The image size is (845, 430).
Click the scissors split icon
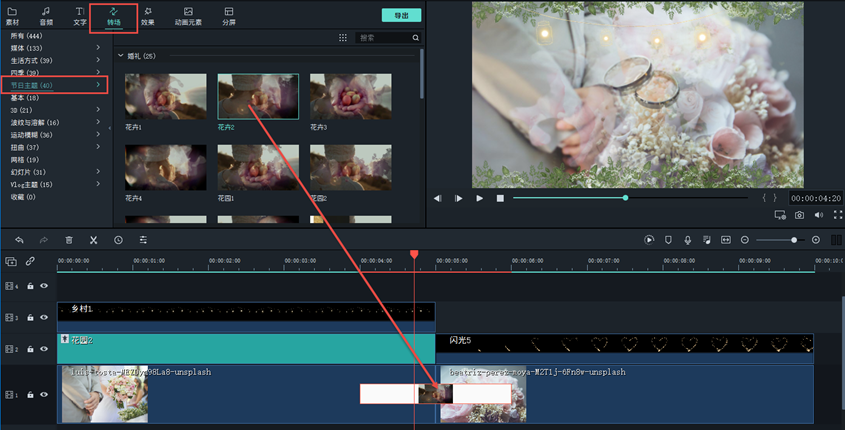93,240
